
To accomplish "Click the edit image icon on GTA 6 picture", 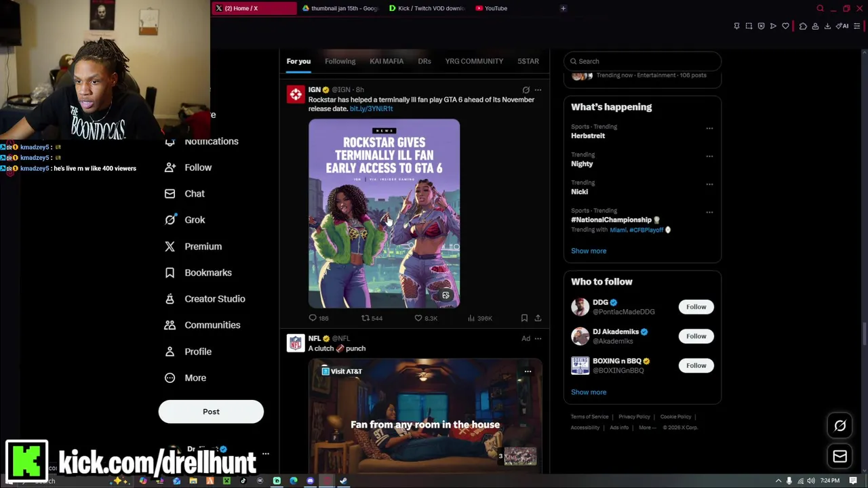I will [x=446, y=296].
